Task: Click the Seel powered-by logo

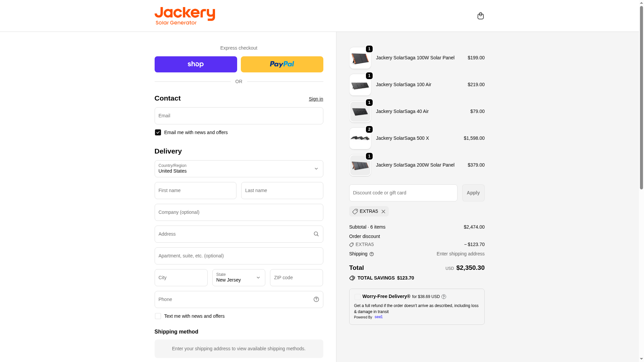Action: coord(378,317)
